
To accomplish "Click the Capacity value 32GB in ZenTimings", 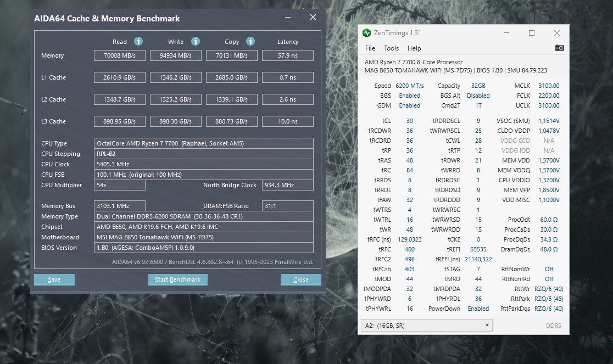I will click(478, 86).
